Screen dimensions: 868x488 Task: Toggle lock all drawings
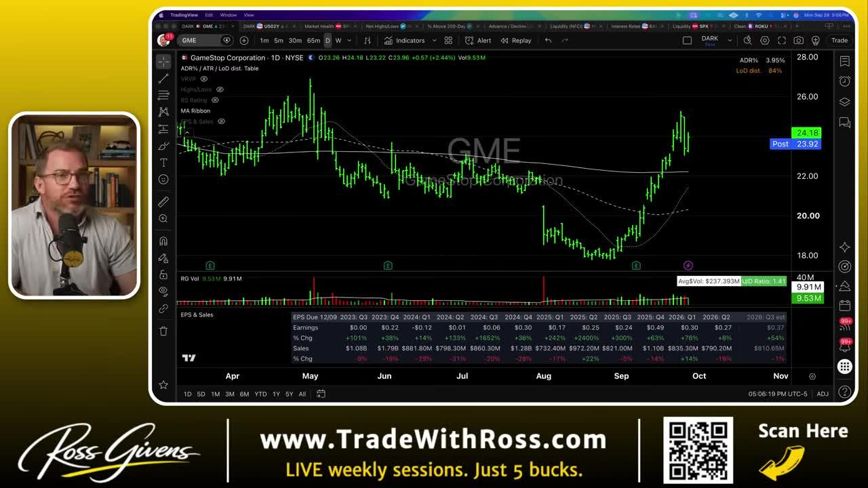tap(163, 274)
